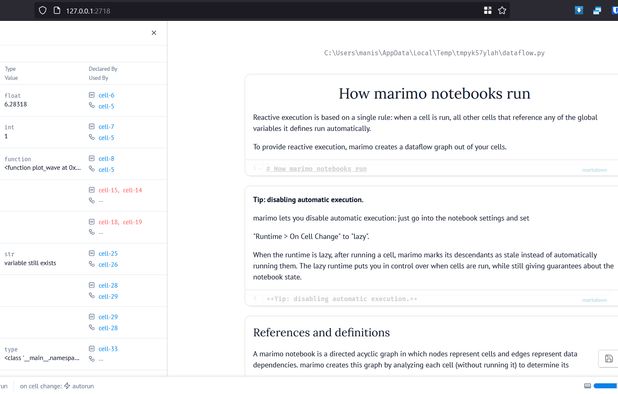
Task: Sort by the Type column header
Action: [10, 69]
